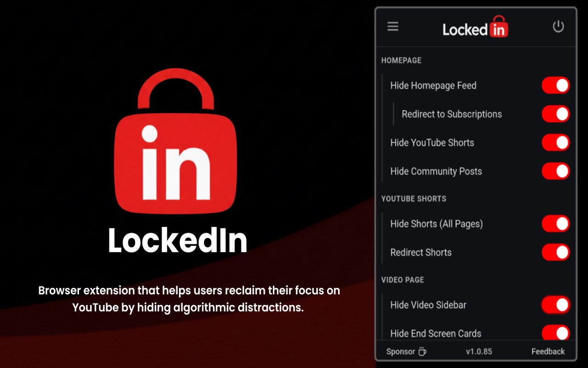The width and height of the screenshot is (588, 368).
Task: Toggle Hide End Screen Cards switch
Action: click(x=555, y=333)
